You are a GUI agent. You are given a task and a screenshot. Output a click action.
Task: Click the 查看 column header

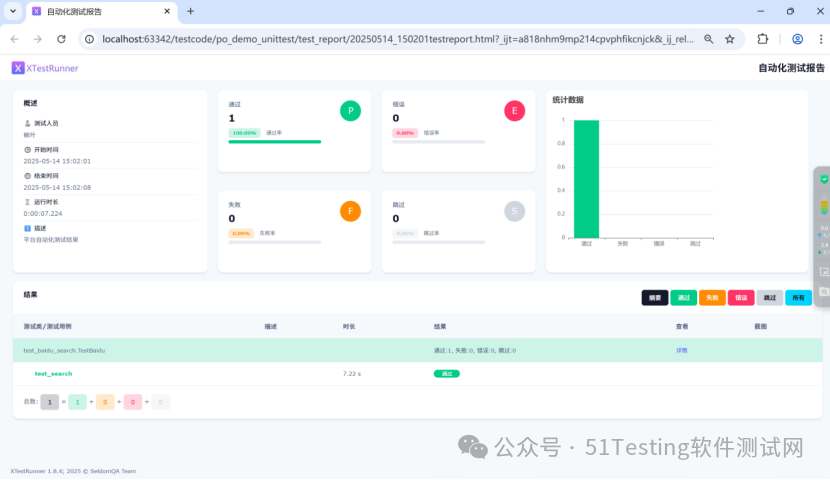pyautogui.click(x=682, y=327)
